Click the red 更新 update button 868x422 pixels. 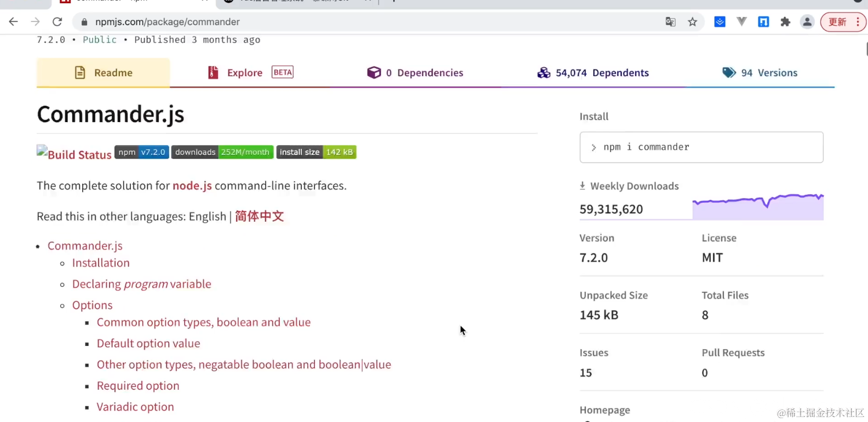coord(837,22)
